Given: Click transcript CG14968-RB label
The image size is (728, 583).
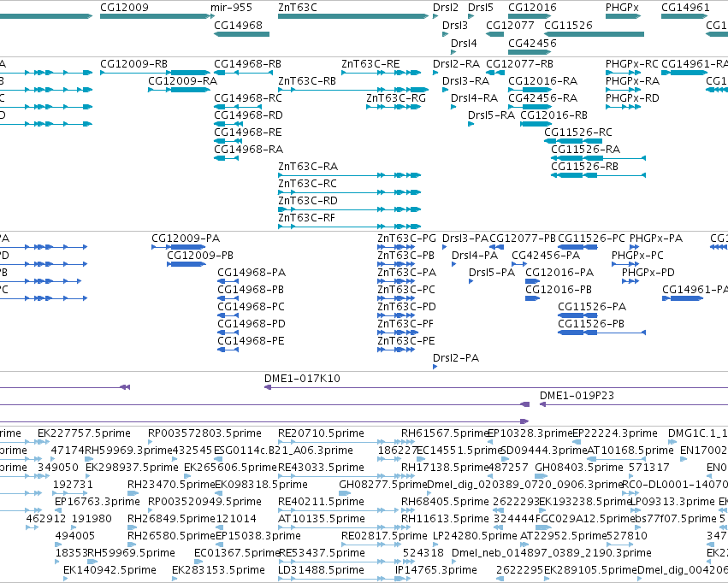Looking at the screenshot, I should [x=247, y=63].
